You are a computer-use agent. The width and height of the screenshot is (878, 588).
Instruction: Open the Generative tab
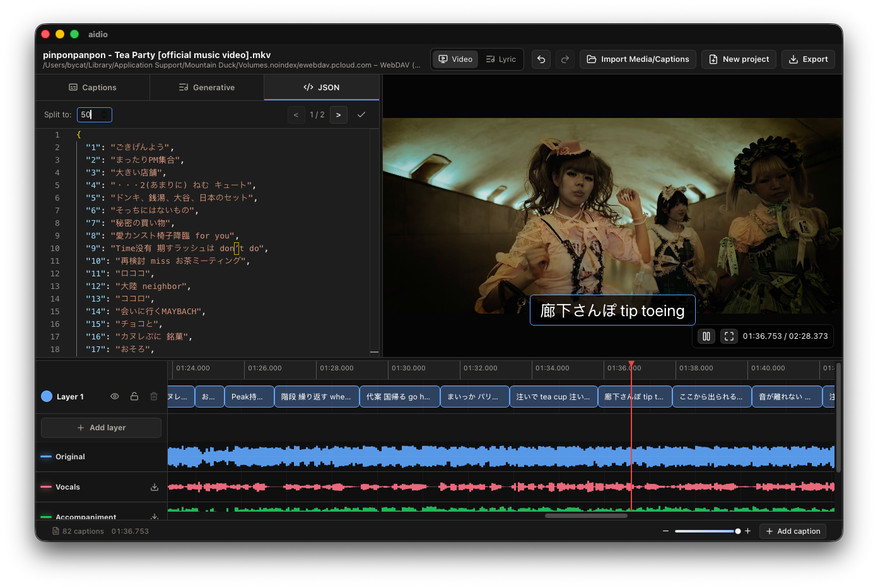pyautogui.click(x=207, y=88)
